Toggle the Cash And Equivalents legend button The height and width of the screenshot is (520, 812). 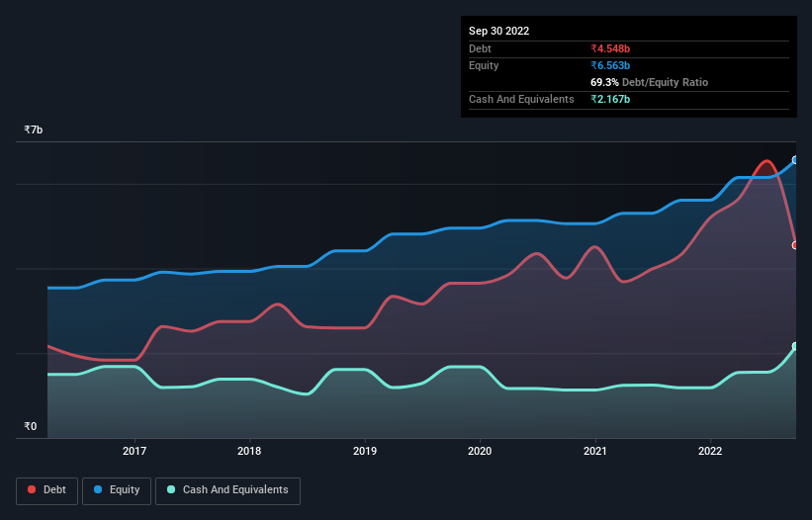(227, 490)
